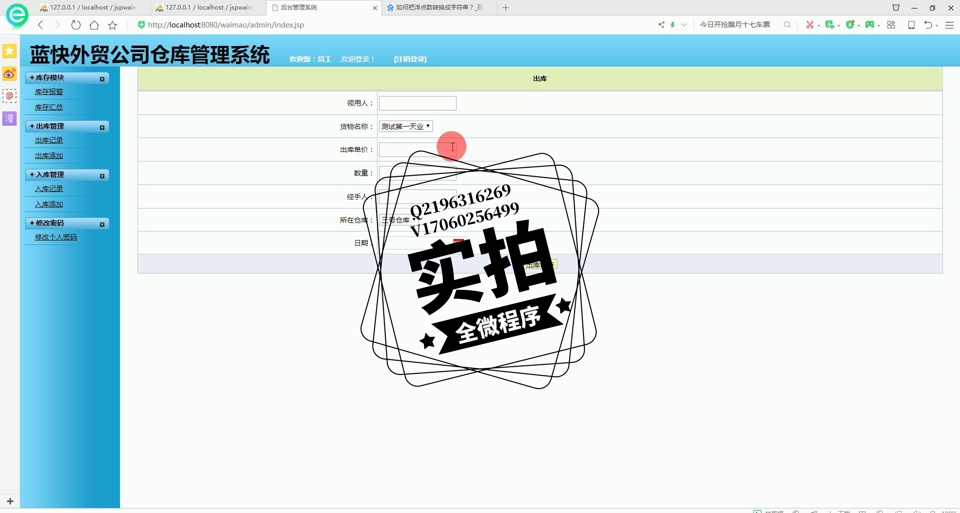960x513 pixels.
Task: Switch to the first localhost jspwaimao tab
Action: [x=92, y=8]
